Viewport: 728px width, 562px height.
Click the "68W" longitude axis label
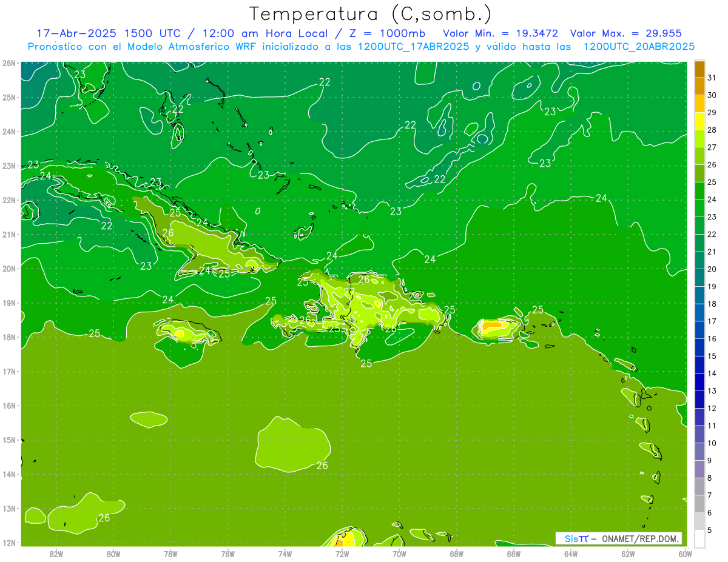456,554
